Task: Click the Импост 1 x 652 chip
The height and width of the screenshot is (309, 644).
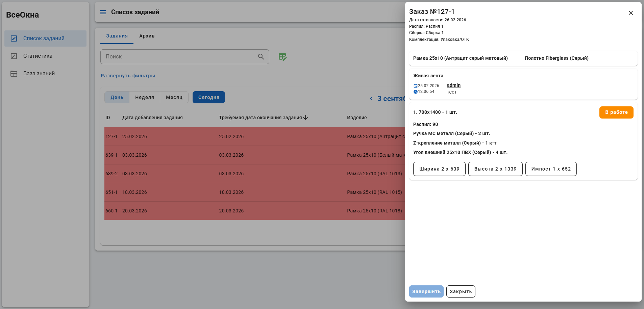Action: (551, 169)
